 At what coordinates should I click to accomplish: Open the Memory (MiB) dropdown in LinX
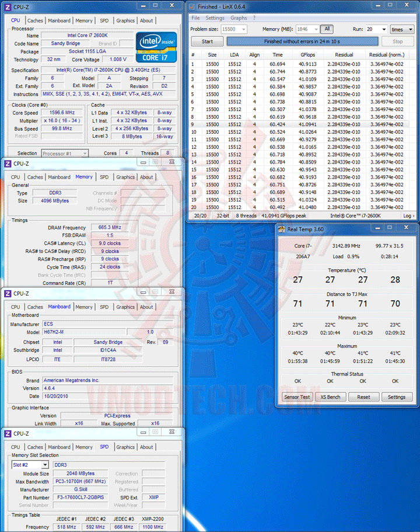pos(316,30)
